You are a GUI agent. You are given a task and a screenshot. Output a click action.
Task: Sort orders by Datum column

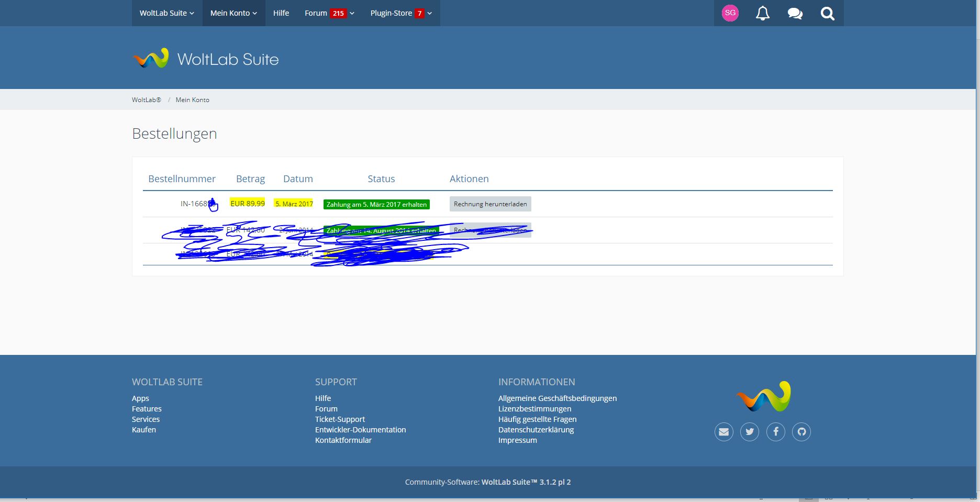pos(298,179)
